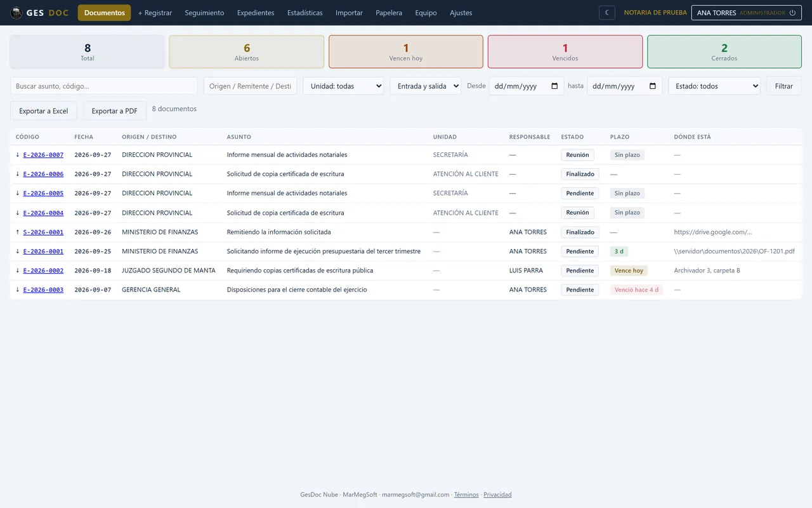Click Exportar a PDF
Viewport: 812px width, 508px height.
(x=115, y=111)
